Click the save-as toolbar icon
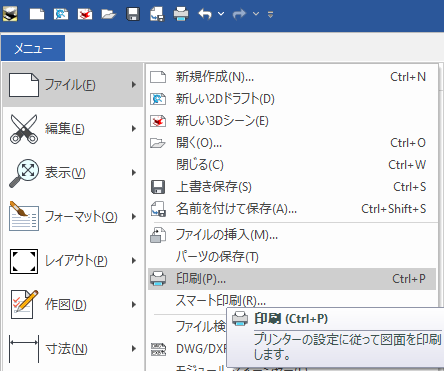Viewport: 444px width, 371px height. (x=157, y=14)
